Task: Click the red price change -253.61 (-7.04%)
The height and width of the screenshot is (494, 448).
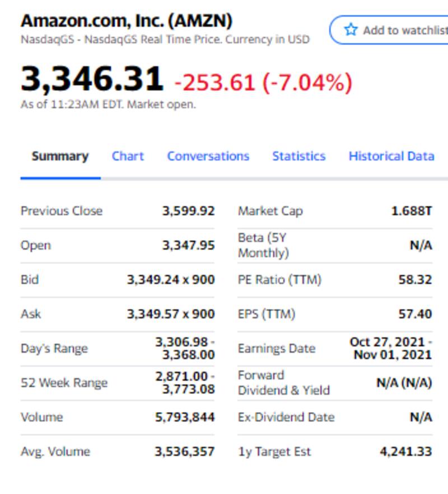Action: pyautogui.click(x=263, y=83)
